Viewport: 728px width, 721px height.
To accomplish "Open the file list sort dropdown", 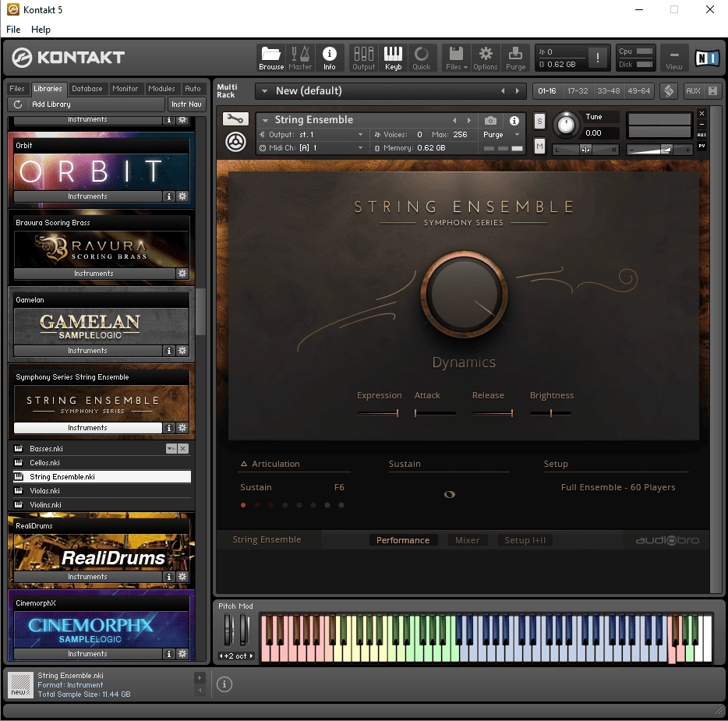I will [x=171, y=448].
